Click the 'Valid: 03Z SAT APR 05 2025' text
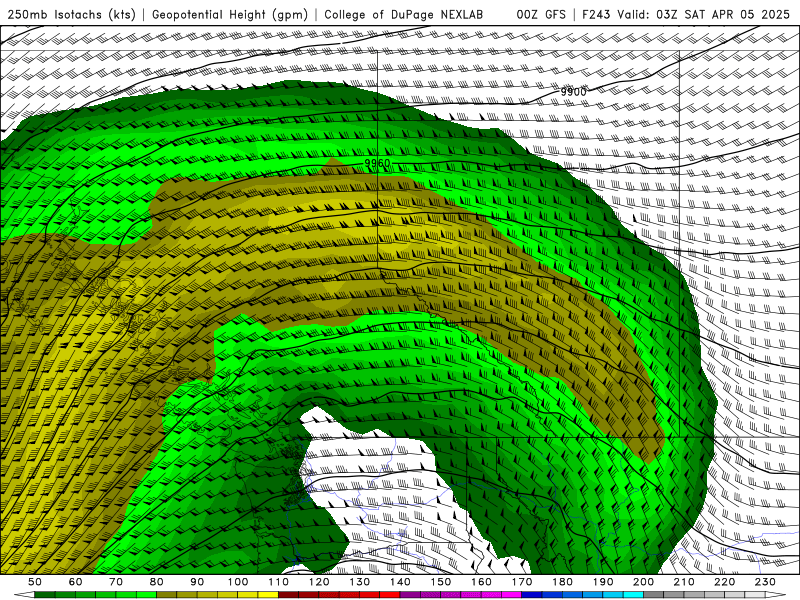 pos(703,14)
